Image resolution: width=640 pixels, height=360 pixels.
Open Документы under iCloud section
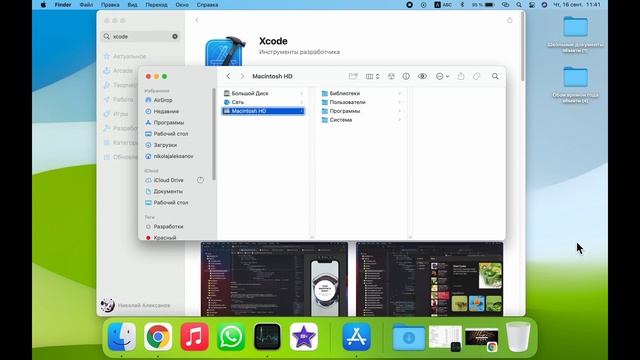[168, 191]
